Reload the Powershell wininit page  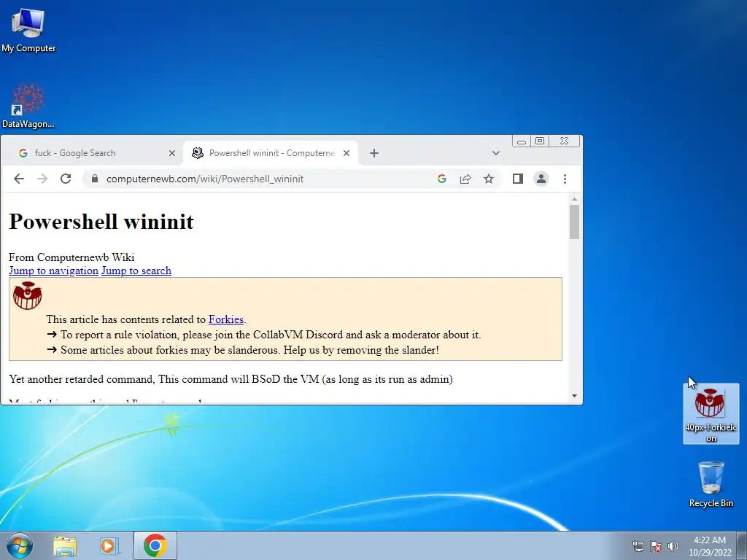click(x=66, y=179)
